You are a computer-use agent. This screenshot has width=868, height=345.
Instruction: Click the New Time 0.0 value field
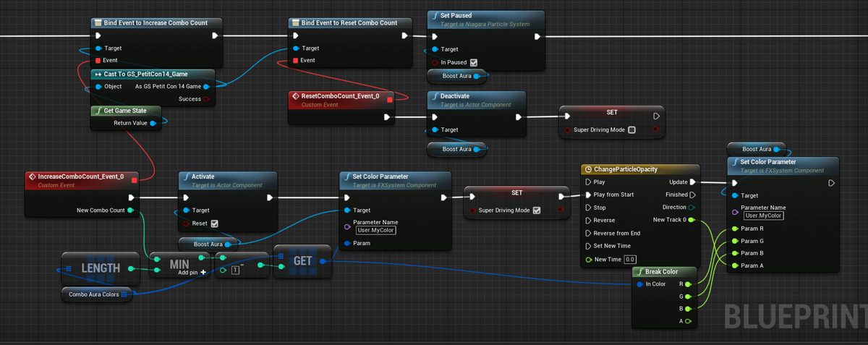click(630, 260)
